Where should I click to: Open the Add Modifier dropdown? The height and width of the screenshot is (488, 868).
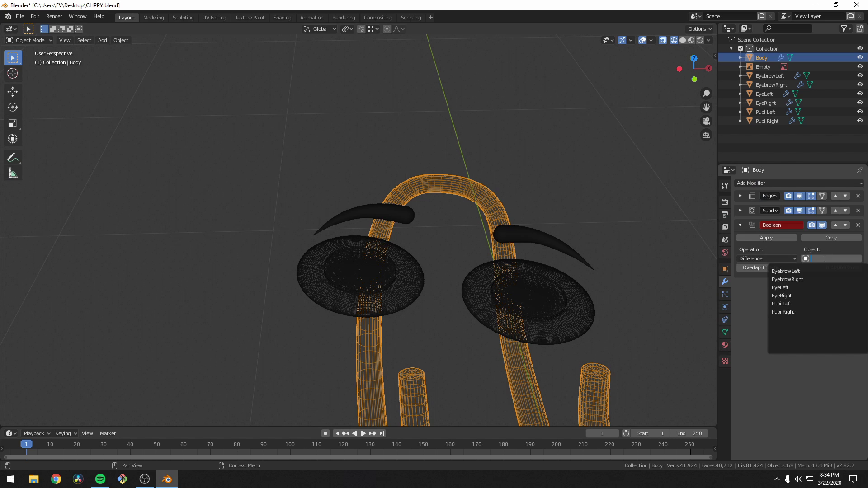point(799,183)
